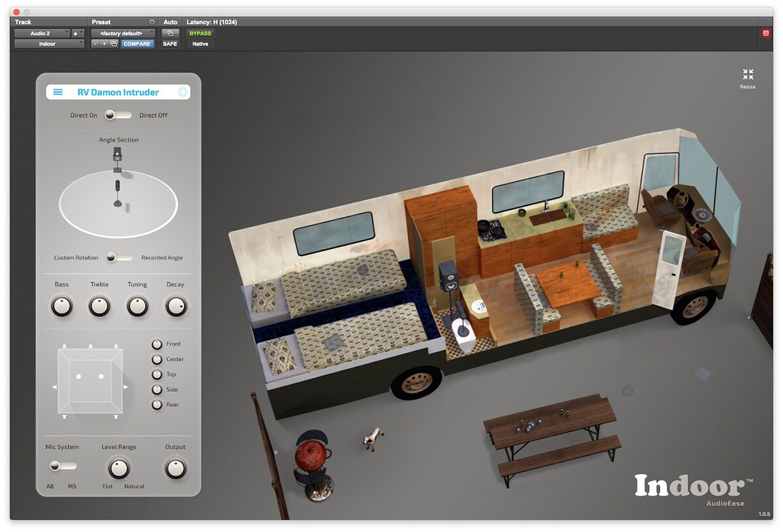Click the red barbecue grill in the scene

[312, 457]
